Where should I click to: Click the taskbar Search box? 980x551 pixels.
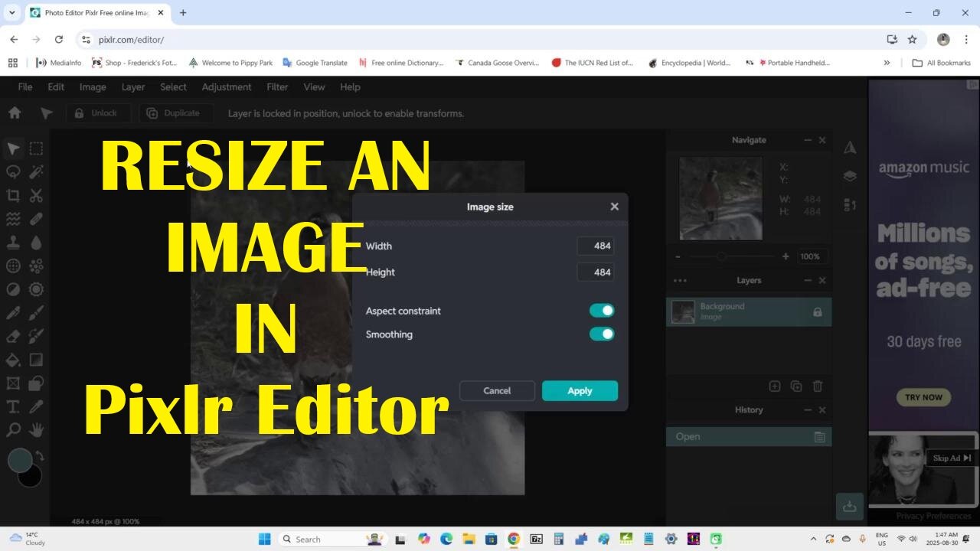click(x=332, y=539)
